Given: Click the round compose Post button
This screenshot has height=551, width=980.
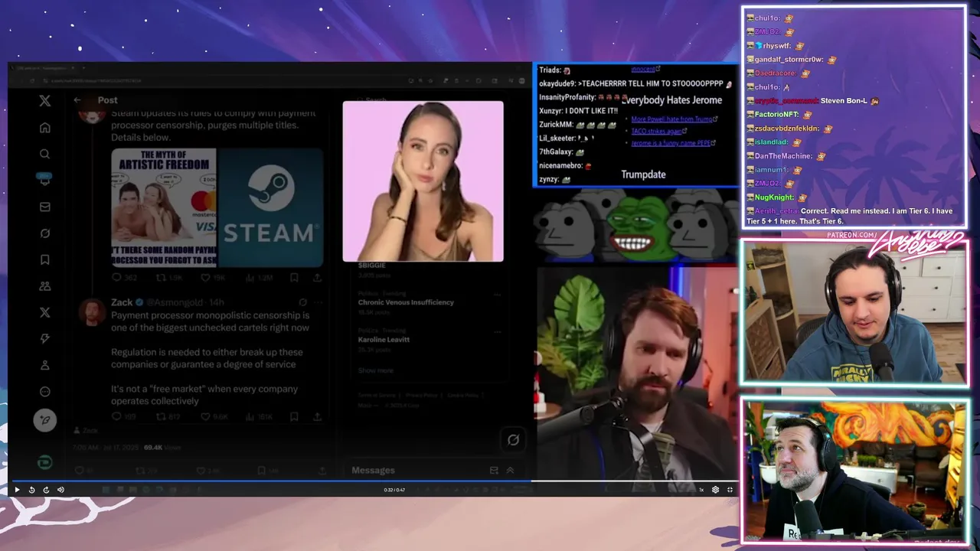Looking at the screenshot, I should click(45, 420).
